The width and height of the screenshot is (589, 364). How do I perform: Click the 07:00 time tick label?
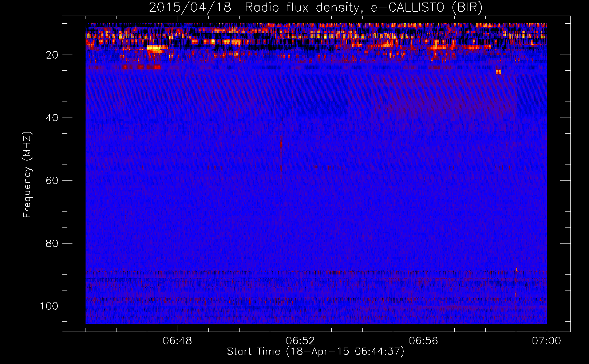point(546,341)
